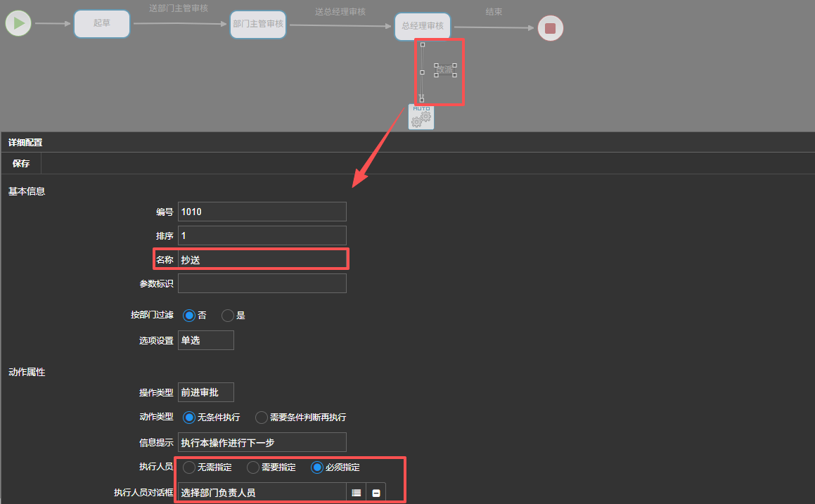
Task: Click the 送部门主管审核 transition label
Action: (x=178, y=9)
